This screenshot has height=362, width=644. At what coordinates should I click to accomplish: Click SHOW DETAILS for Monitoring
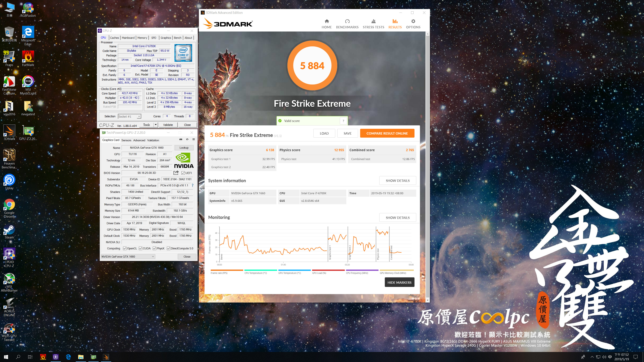pos(397,217)
